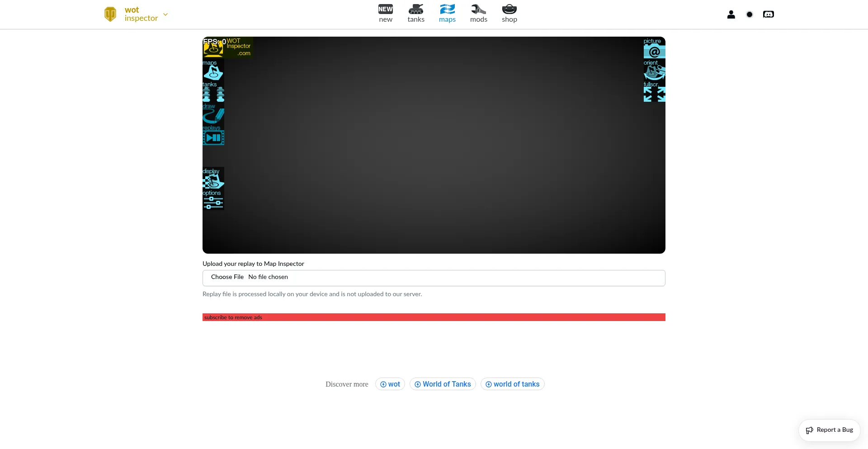868x449 pixels.
Task: Click the World of Tanks discover link
Action: [443, 384]
